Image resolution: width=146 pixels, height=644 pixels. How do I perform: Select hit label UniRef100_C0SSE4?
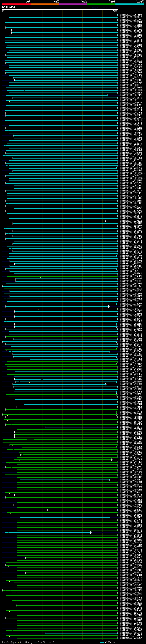click(x=131, y=93)
